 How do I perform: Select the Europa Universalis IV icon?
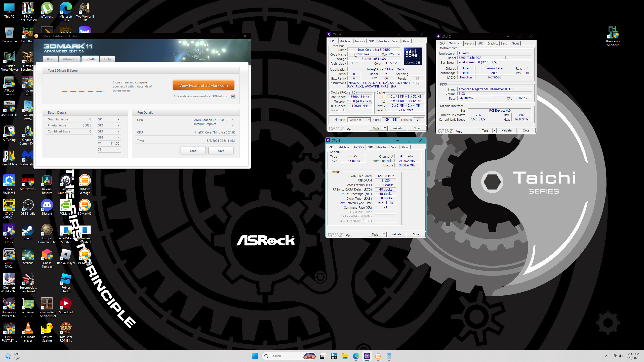47,234
